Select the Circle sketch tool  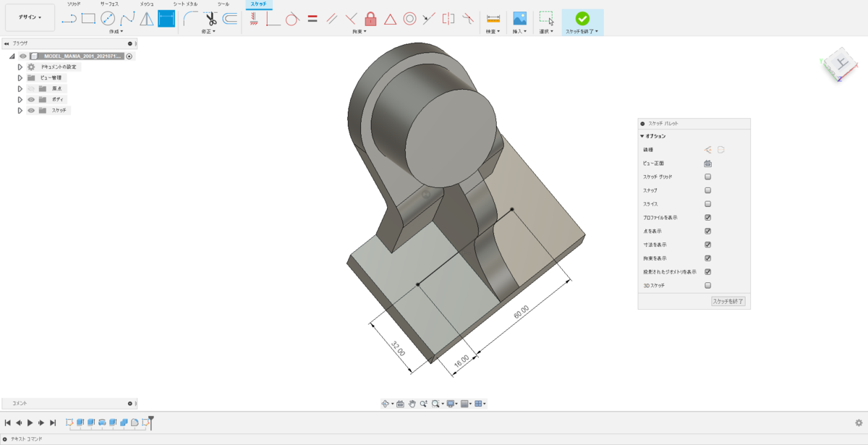tap(108, 19)
